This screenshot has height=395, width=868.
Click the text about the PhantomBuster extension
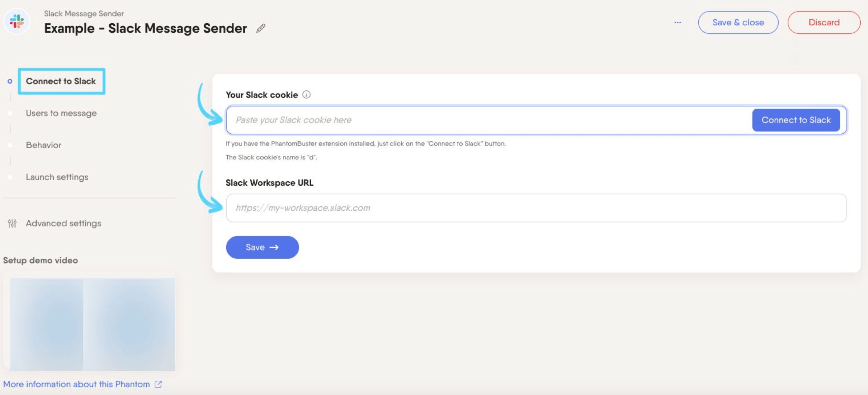[x=366, y=143]
